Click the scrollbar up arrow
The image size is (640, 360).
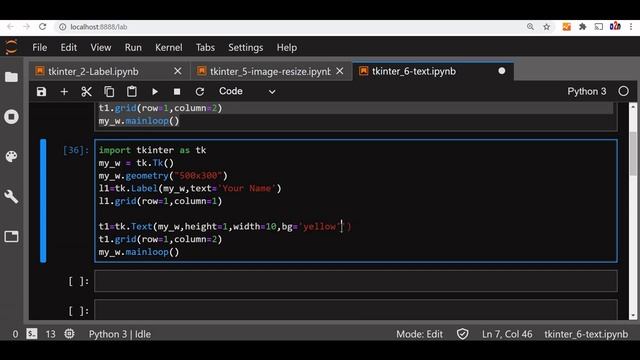pyautogui.click(x=633, y=107)
